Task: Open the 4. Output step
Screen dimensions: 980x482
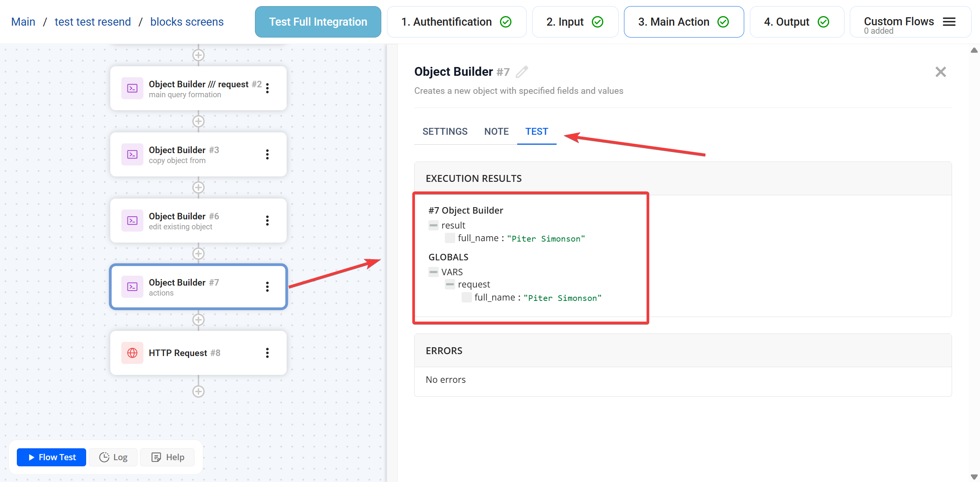Action: coord(796,22)
